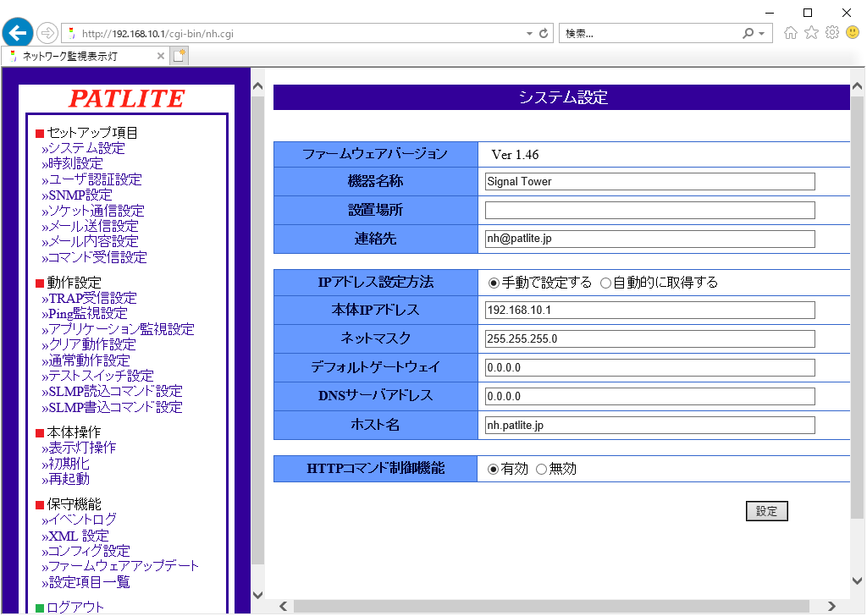867x616 pixels.
Task: Select 無効 for HTTP command control
Action: point(541,469)
